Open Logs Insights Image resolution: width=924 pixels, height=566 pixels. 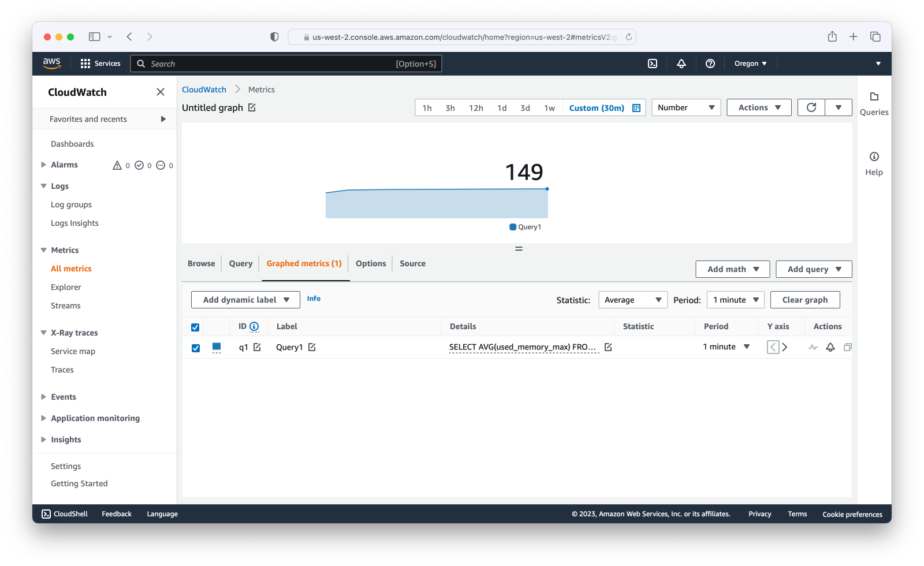74,223
